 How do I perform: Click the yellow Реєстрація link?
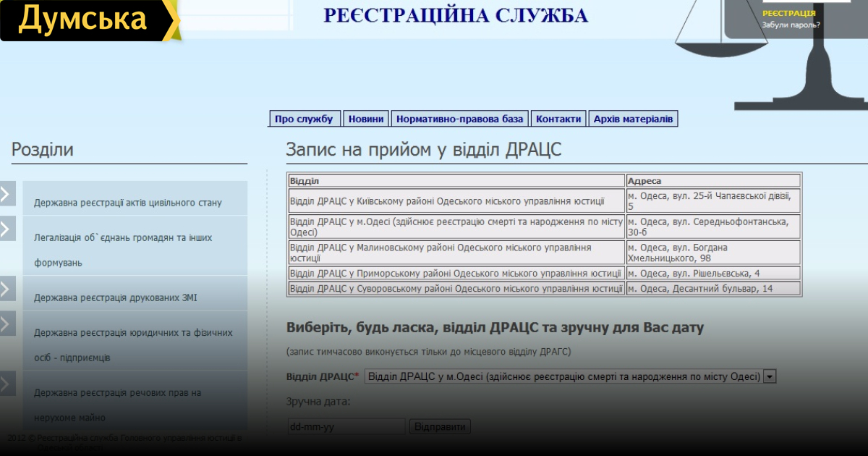(788, 13)
